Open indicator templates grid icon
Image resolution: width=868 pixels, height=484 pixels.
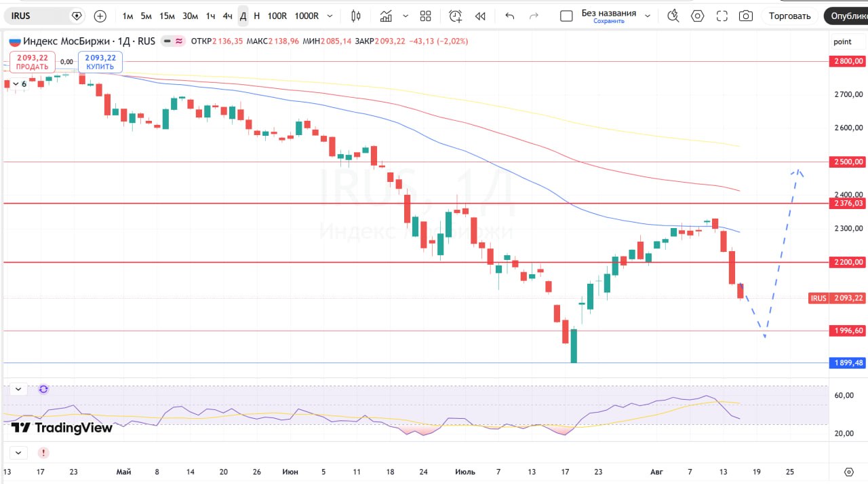point(425,16)
